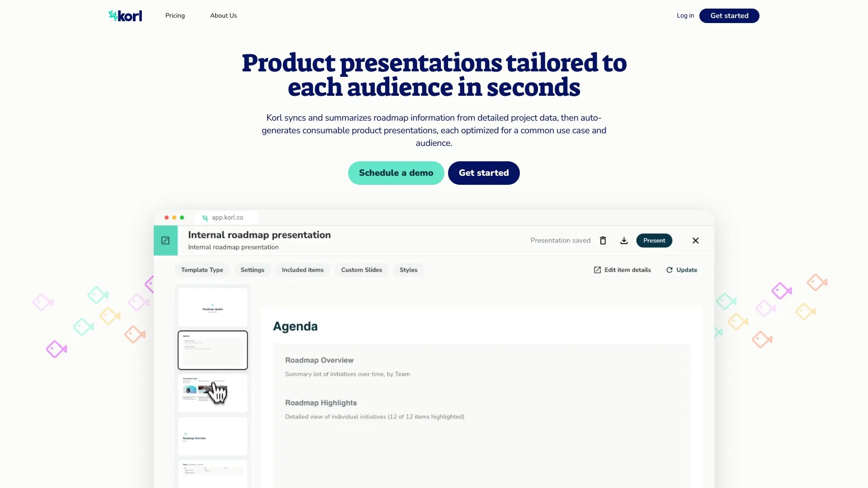868x488 pixels.
Task: Click the app.korl.co browser tab
Action: click(226, 218)
